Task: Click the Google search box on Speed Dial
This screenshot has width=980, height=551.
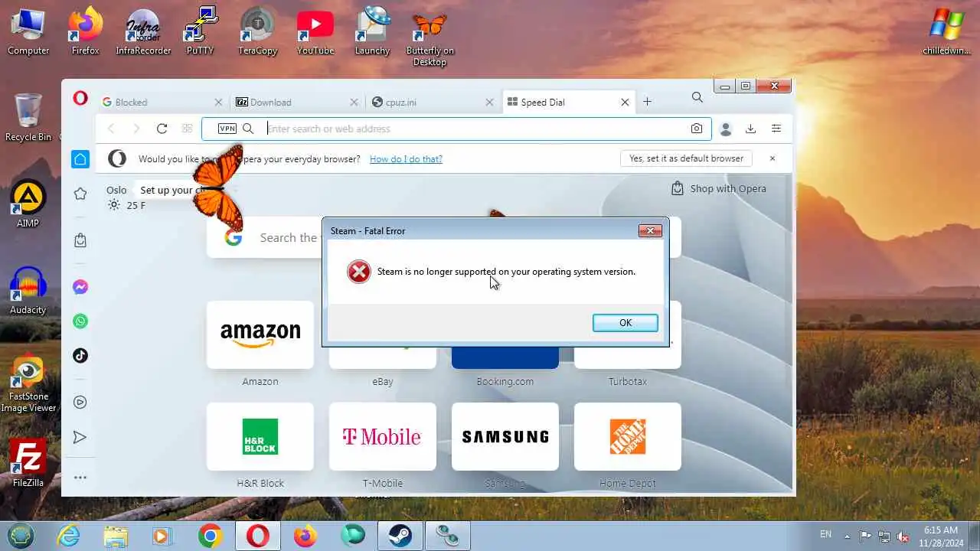Action: [x=264, y=238]
